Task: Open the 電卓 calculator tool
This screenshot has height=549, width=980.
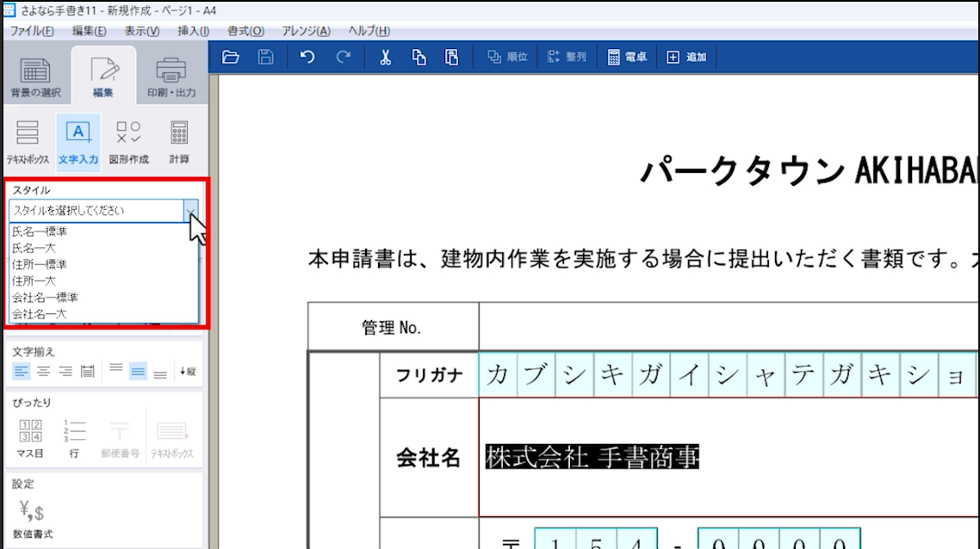Action: [x=627, y=58]
